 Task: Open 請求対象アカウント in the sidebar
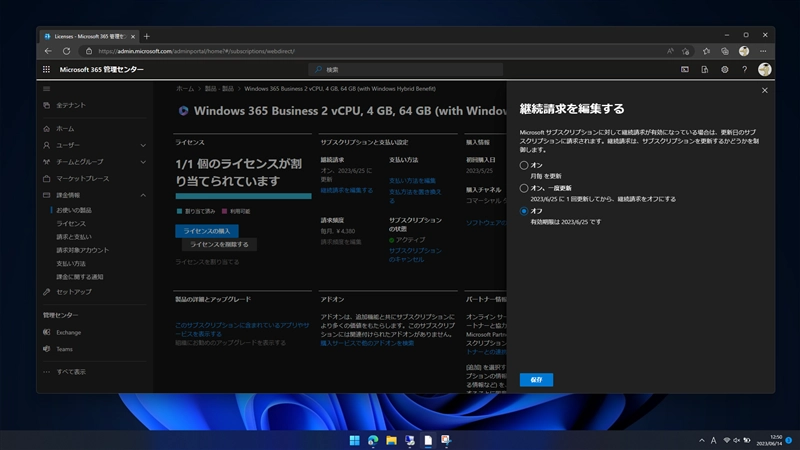(83, 250)
